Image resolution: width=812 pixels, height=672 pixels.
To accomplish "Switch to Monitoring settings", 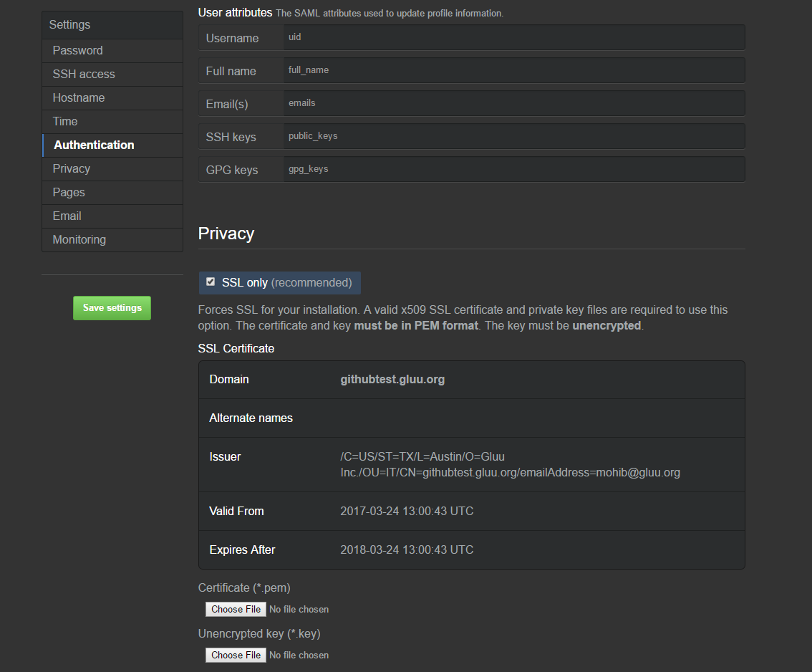I will click(79, 239).
